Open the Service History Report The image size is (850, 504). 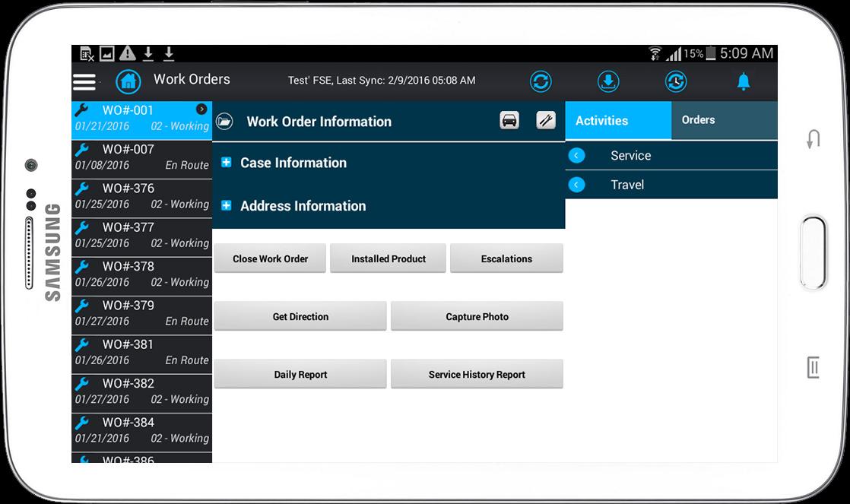pyautogui.click(x=477, y=375)
